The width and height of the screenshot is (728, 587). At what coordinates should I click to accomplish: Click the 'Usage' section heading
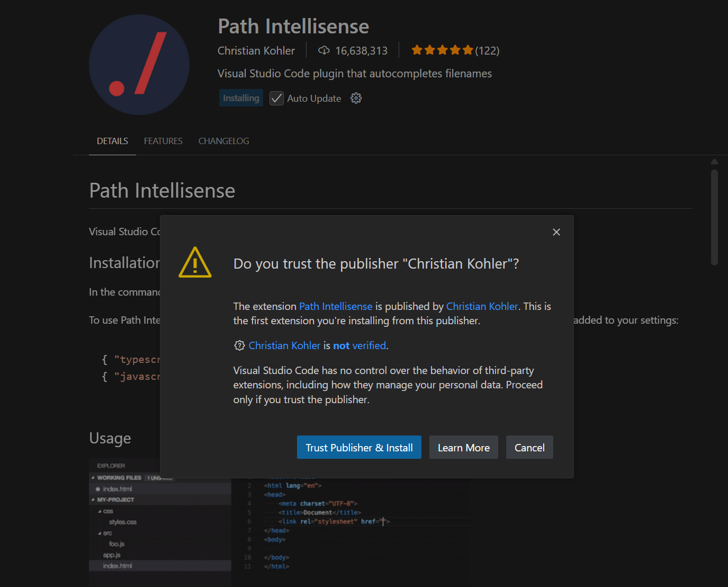(x=110, y=438)
